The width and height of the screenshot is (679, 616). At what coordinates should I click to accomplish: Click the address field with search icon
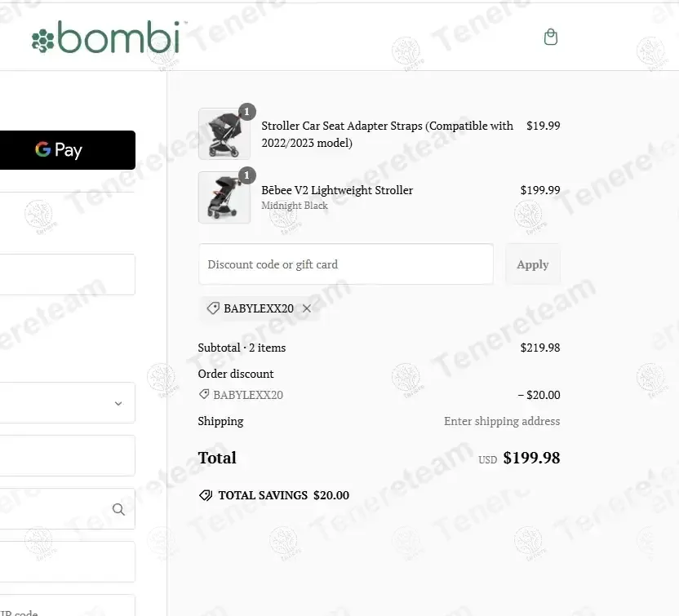[67, 508]
